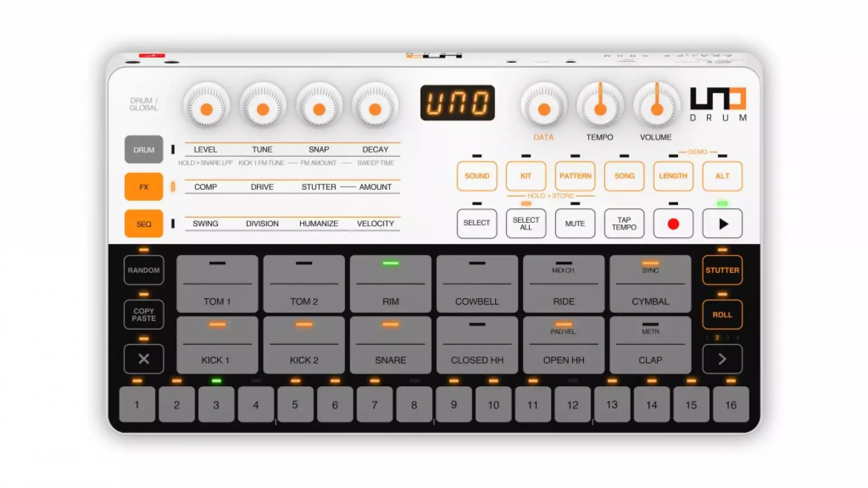Viewport: 868px width, 488px height.
Task: Select the PATTERN mode tab
Action: click(574, 175)
